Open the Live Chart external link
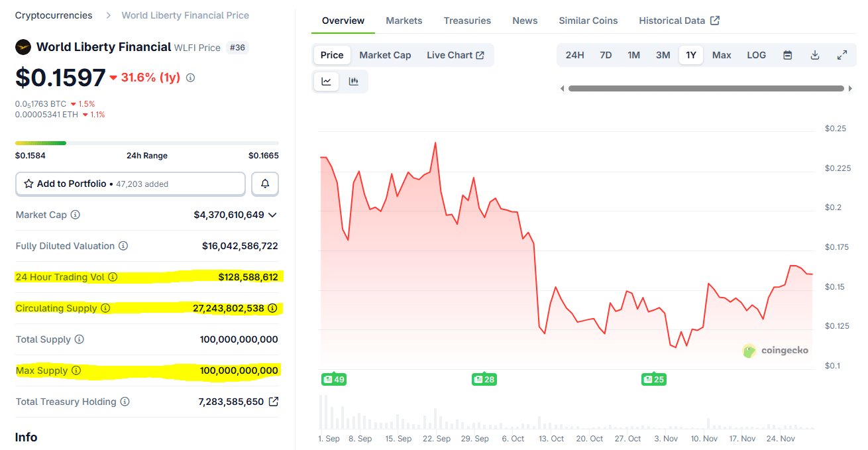 point(456,55)
